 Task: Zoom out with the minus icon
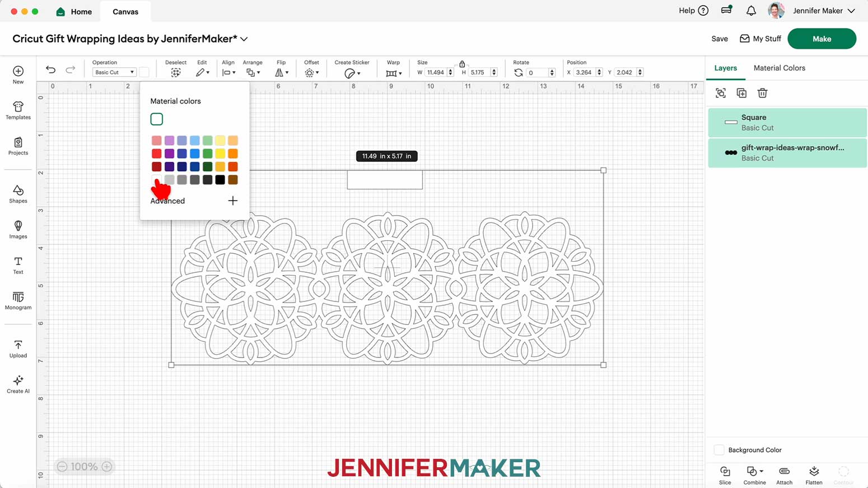(62, 466)
